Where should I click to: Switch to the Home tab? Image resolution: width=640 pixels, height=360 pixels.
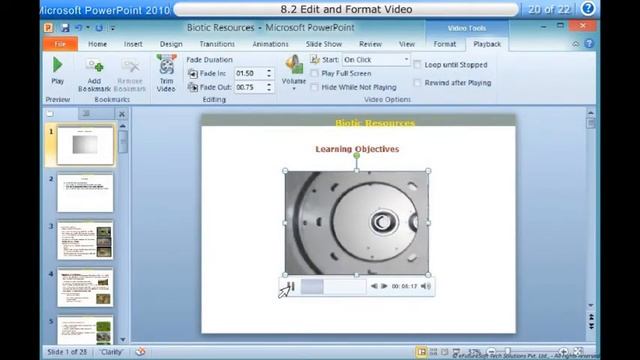tap(97, 44)
